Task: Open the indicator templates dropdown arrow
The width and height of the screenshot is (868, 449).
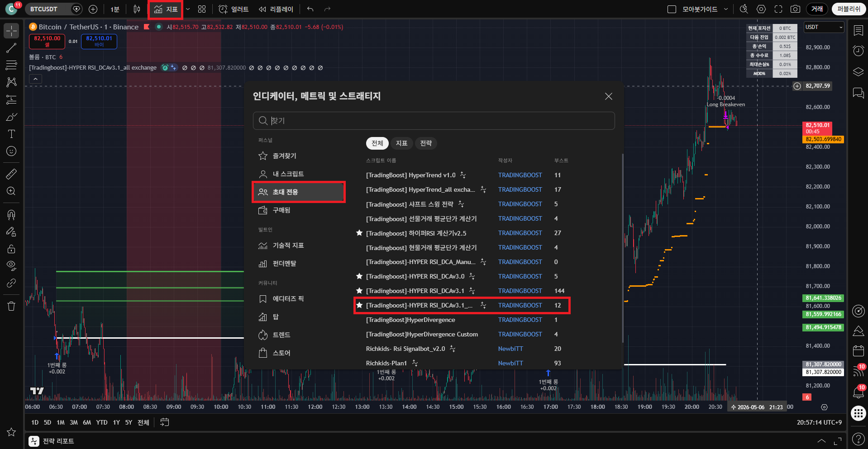Action: coord(188,9)
